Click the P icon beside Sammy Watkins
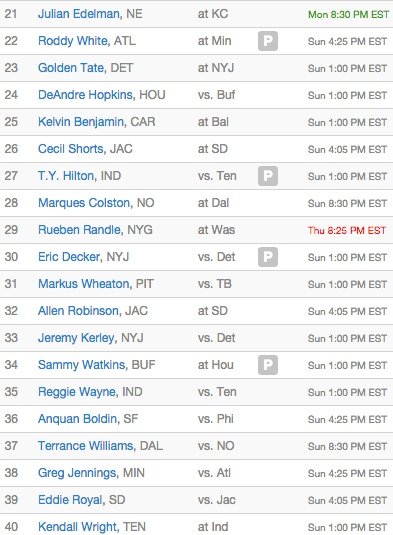393x535 pixels. (x=268, y=365)
